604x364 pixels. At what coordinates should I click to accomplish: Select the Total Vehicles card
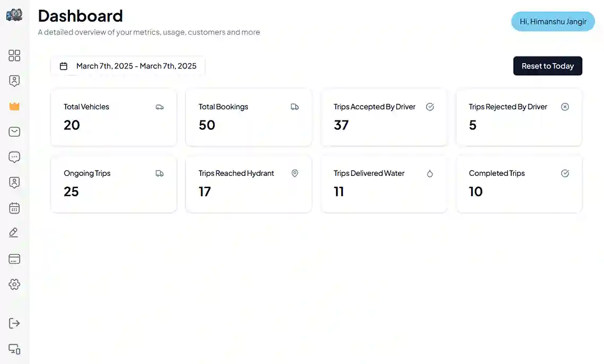click(113, 118)
